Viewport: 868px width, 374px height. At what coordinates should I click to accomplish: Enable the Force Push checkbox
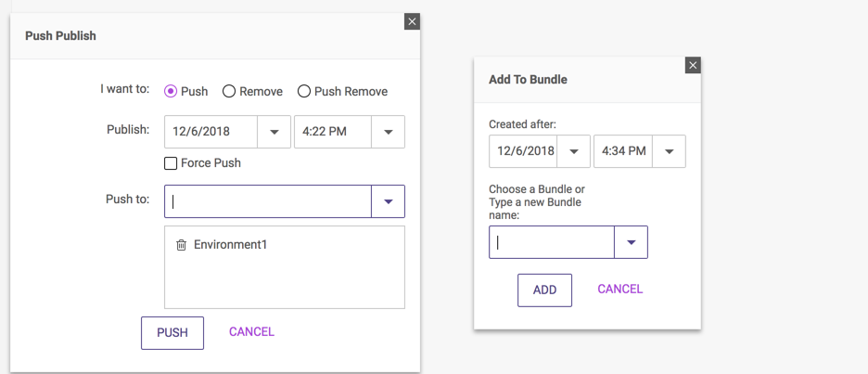pos(171,163)
